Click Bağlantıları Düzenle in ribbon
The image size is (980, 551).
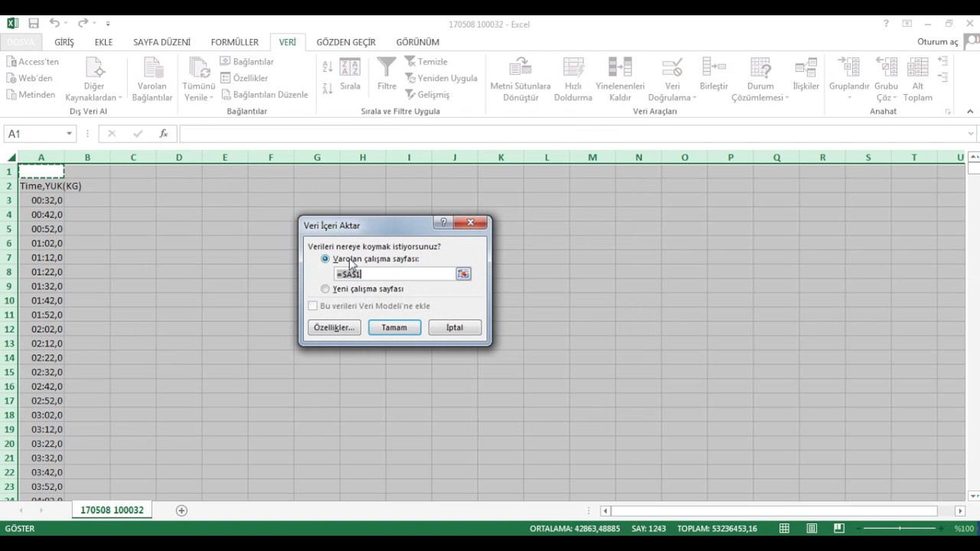[264, 94]
